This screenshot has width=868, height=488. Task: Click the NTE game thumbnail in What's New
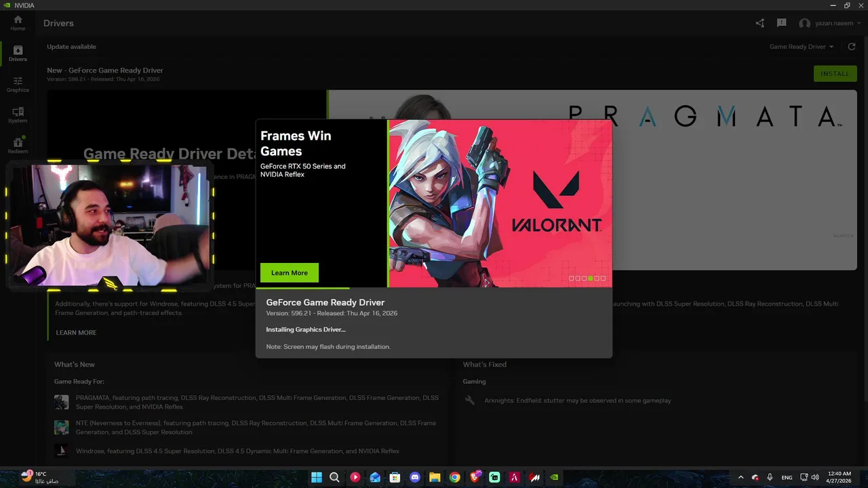click(62, 427)
